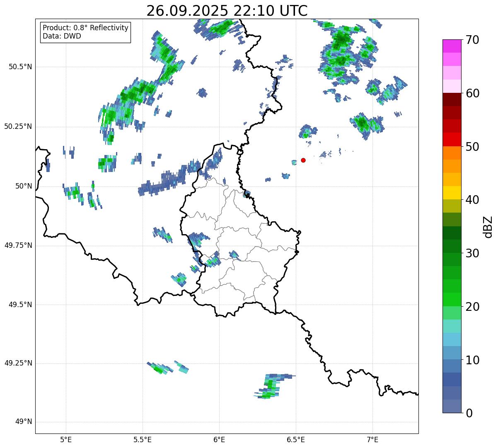This screenshot has height=448, width=498.
Task: Click the 'dBZ' colorbar axis label
Action: point(488,227)
